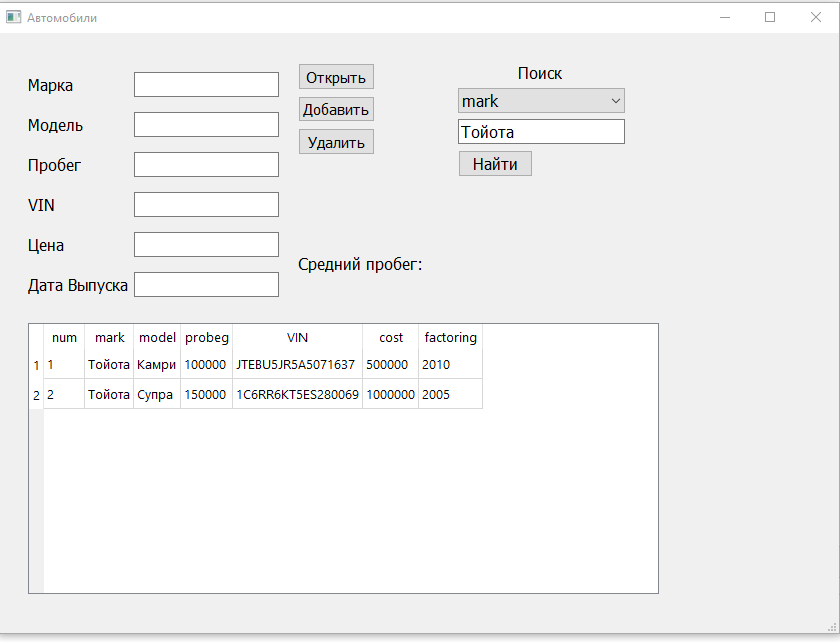Click the cost column header
Image resolution: width=840 pixels, height=642 pixels.
pos(390,337)
